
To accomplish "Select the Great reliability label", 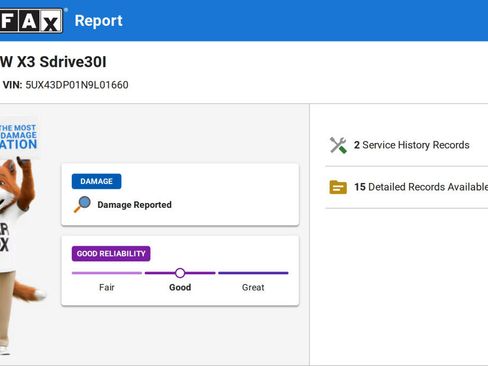I will click(253, 287).
